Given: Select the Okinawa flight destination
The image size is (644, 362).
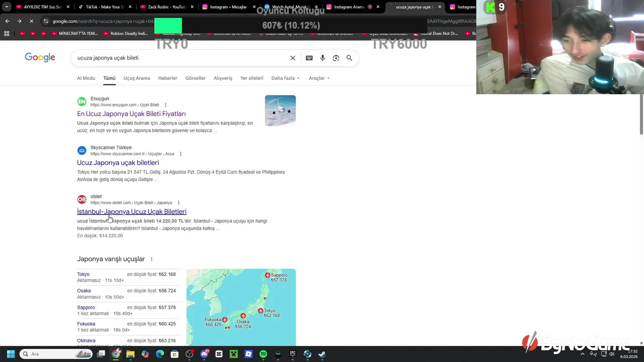Looking at the screenshot, I should tap(86, 341).
